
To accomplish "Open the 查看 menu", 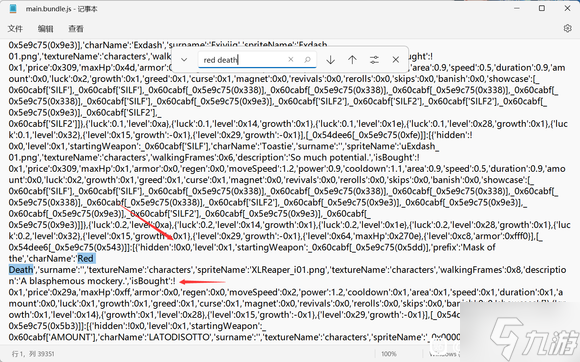I will click(x=76, y=28).
